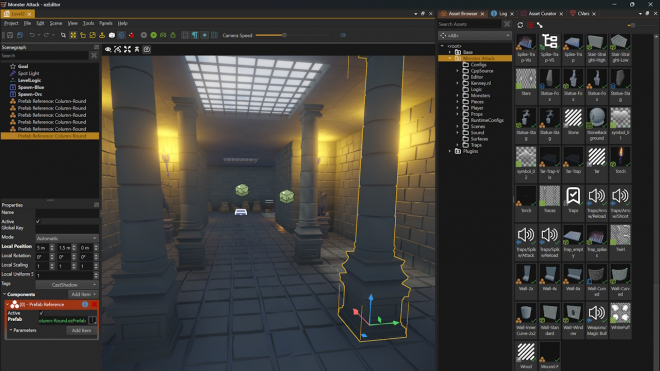Click the browse button beside Prefab path
Viewport: 660px width, 371px height.
pos(93,320)
